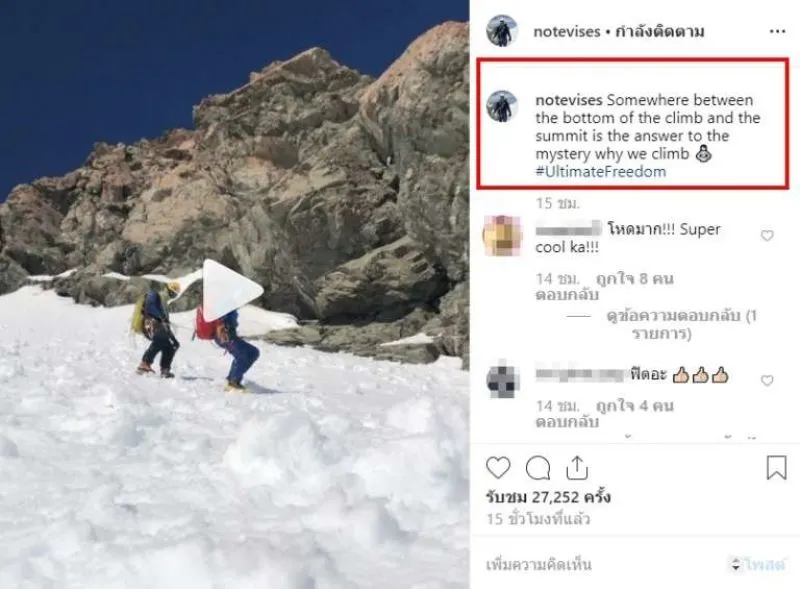Toggle following status next to notevises
This screenshot has height=589, width=800.
pos(660,32)
